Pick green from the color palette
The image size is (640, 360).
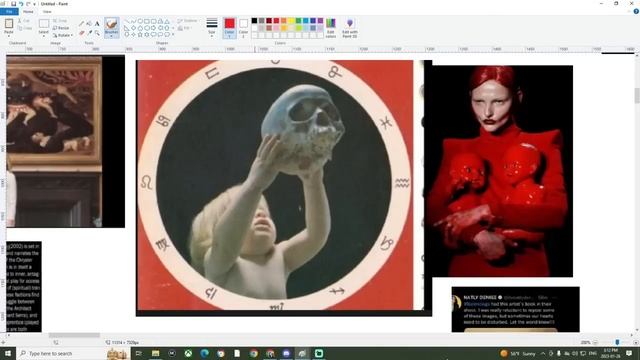tap(298, 21)
